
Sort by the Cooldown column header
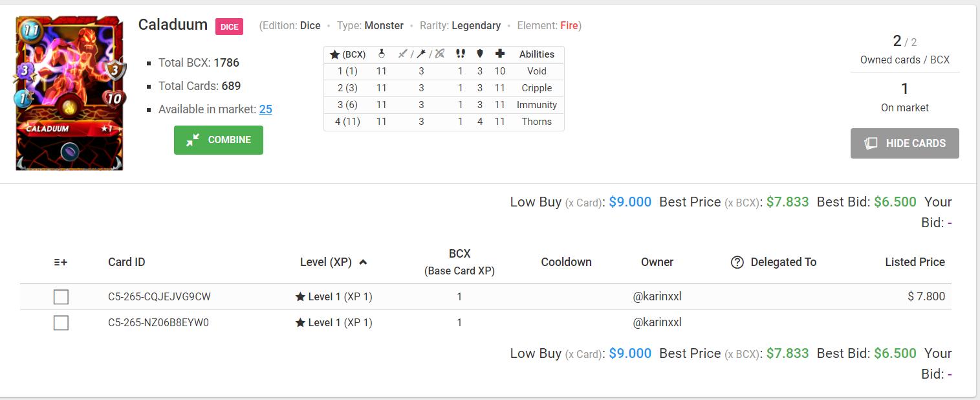click(x=566, y=262)
